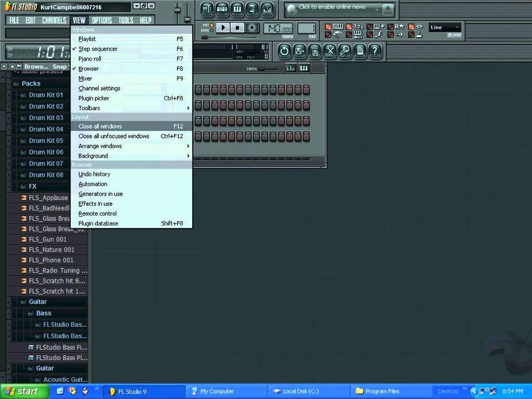
Task: Click Stop button in transport
Action: [238, 28]
